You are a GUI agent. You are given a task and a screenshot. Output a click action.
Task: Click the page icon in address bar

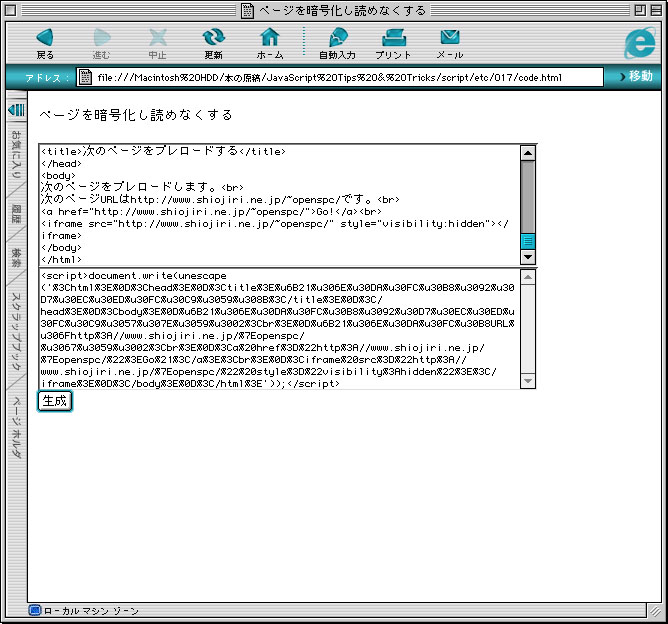click(x=85, y=77)
